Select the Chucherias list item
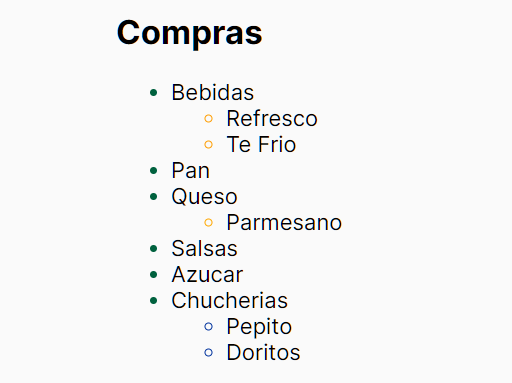 (x=229, y=300)
